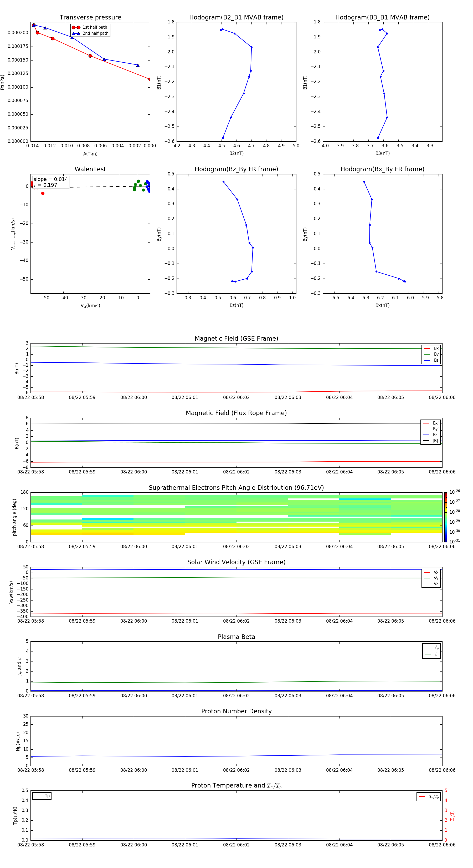Select the Vz entry in velocity legend
Image resolution: width=473 pixels, height=868 pixels.
click(x=431, y=584)
